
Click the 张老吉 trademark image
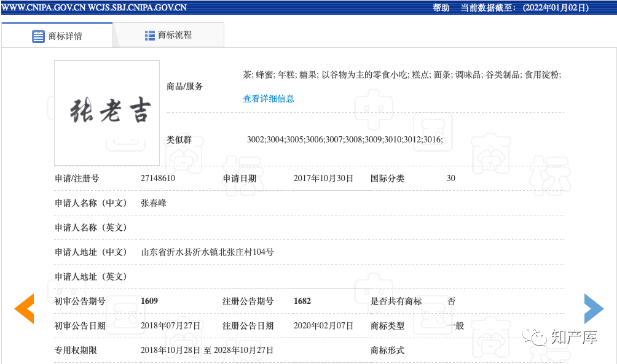[x=106, y=112]
